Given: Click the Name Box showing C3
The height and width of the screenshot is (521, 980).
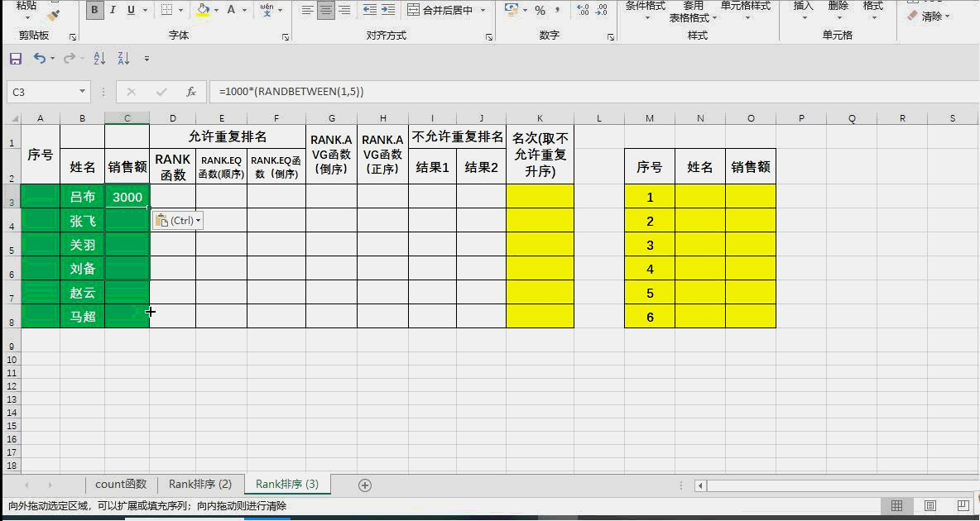Looking at the screenshot, I should [x=42, y=92].
